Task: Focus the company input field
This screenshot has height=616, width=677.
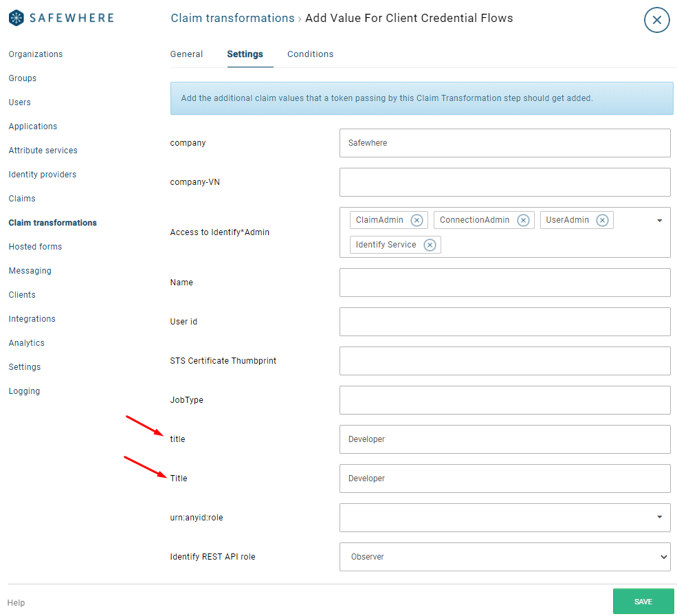Action: click(504, 143)
